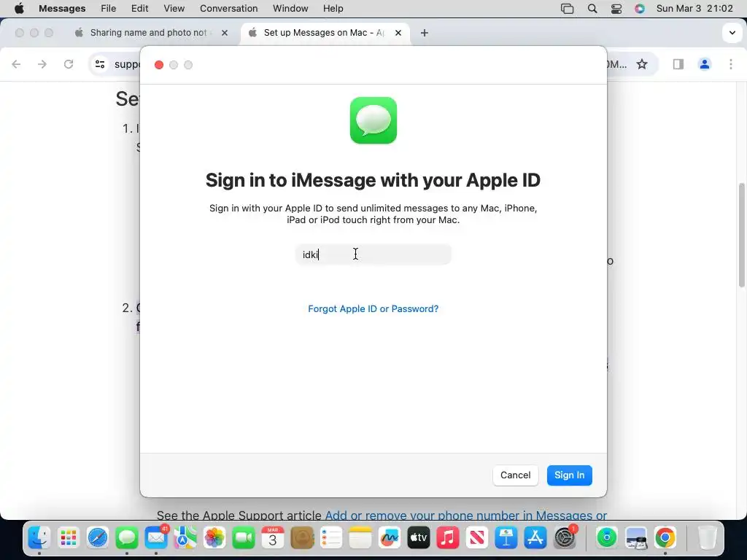Close the 'Sharing name and photo' tab
Viewport: 747px width, 560px height.
pyautogui.click(x=225, y=33)
